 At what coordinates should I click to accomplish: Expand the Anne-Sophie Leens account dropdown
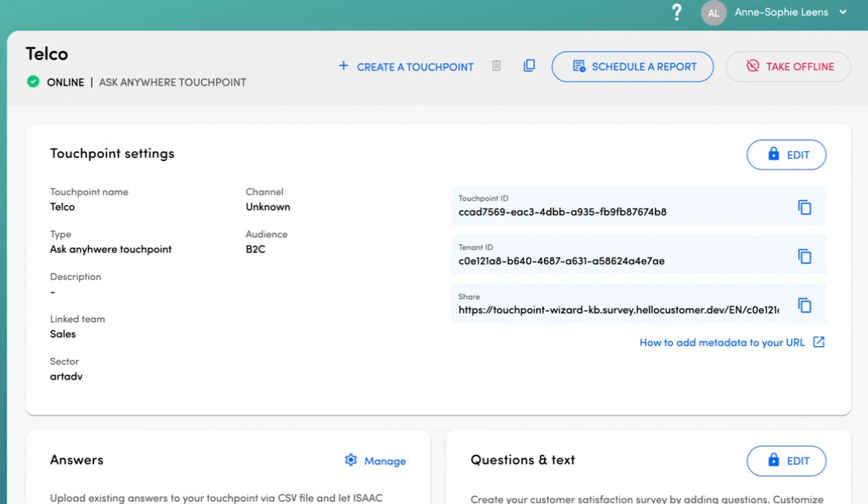point(843,12)
